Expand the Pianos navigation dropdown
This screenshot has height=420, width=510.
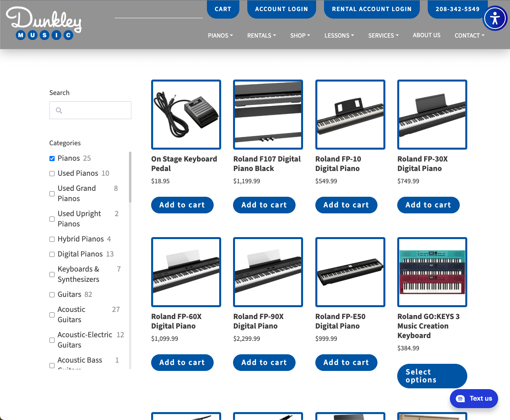(220, 36)
